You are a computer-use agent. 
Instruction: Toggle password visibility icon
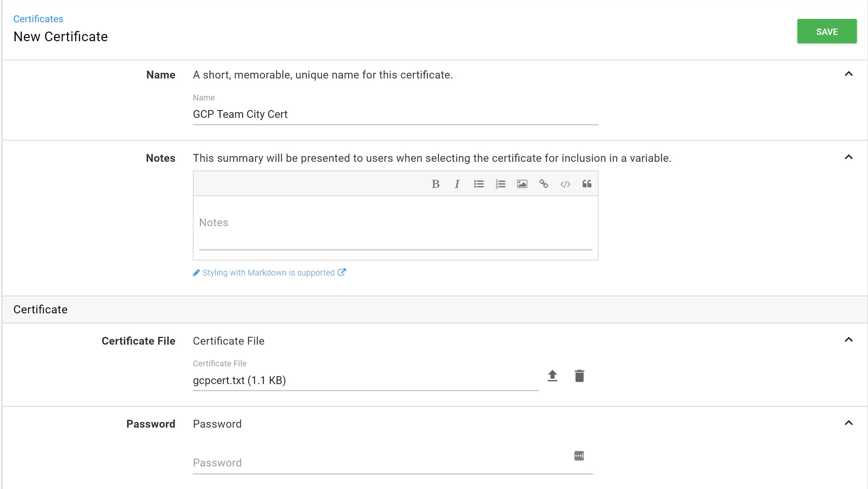click(579, 456)
